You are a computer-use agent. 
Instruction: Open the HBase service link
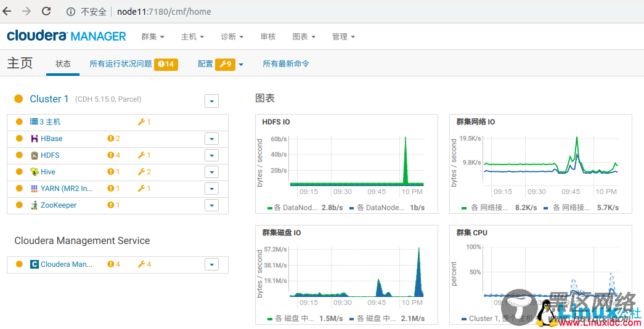pos(51,139)
